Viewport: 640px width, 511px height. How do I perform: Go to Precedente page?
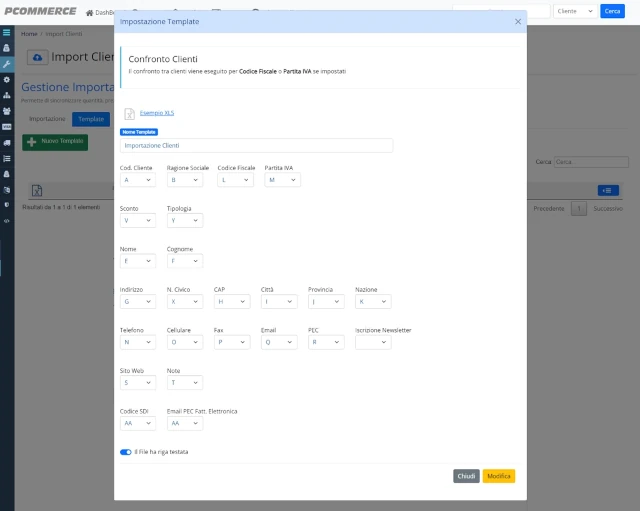(549, 209)
